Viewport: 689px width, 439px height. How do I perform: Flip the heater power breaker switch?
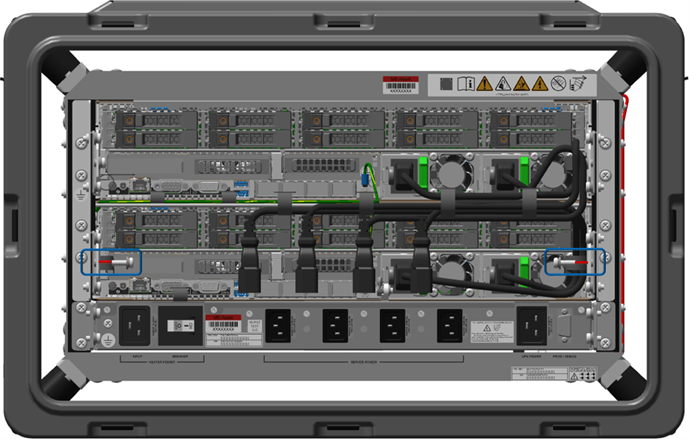pos(181,326)
